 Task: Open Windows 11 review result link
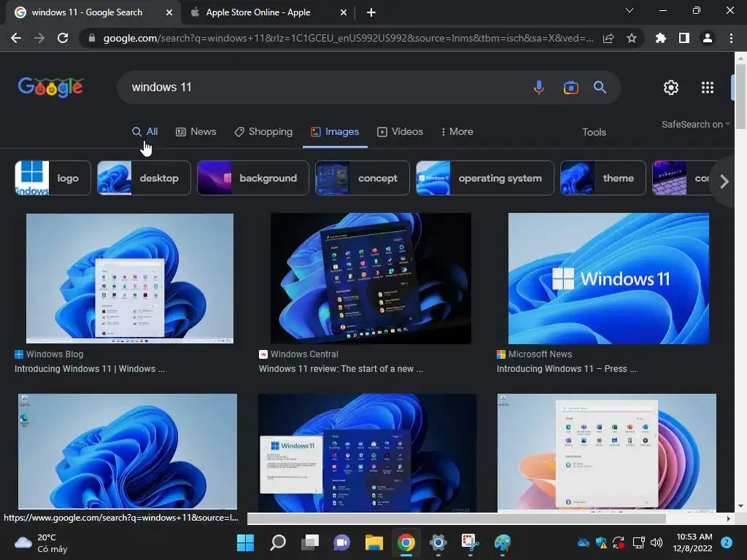(x=341, y=368)
